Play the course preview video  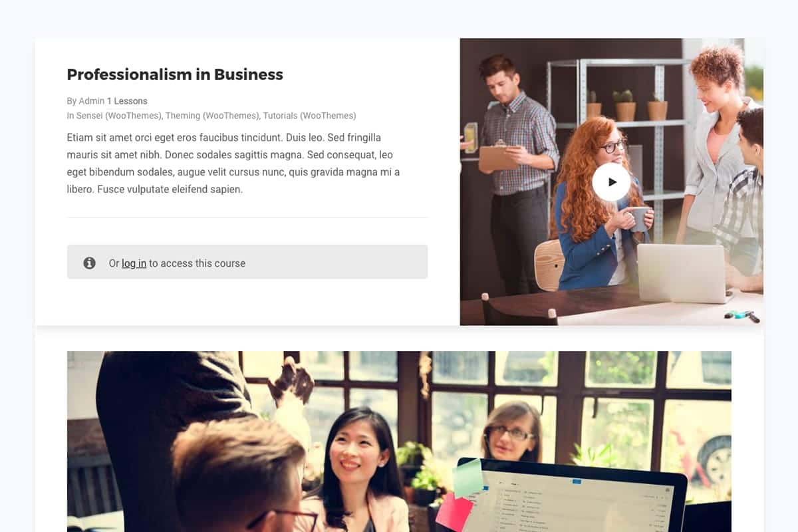pos(611,182)
